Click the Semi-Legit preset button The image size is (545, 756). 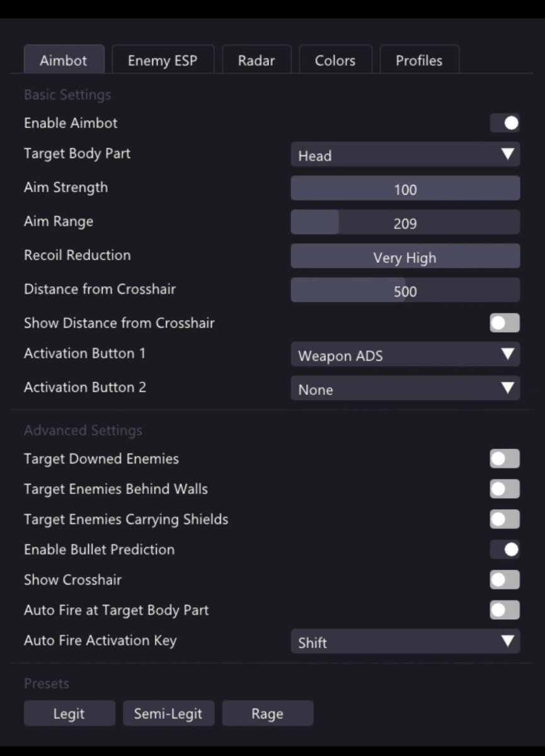(168, 714)
